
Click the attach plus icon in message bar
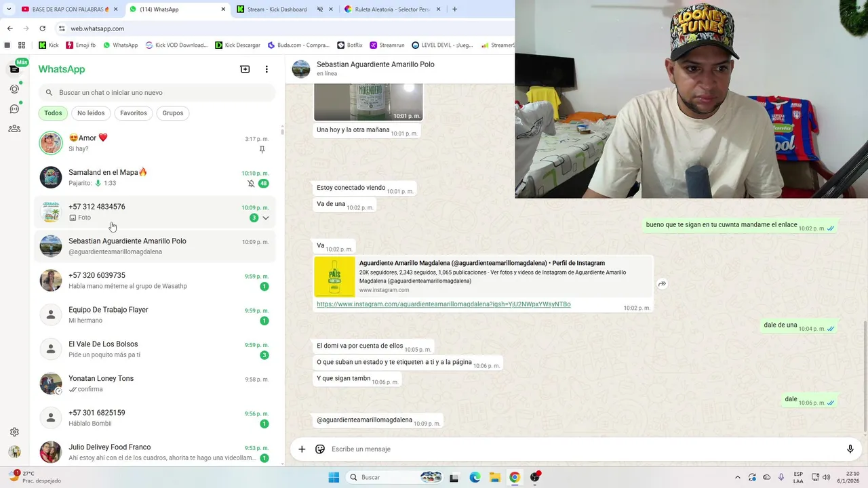[302, 449]
